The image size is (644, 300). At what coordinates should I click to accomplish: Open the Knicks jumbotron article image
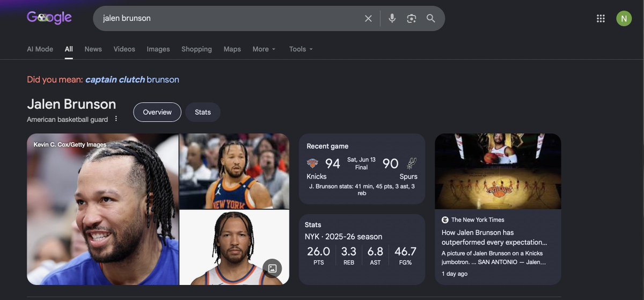pyautogui.click(x=498, y=171)
